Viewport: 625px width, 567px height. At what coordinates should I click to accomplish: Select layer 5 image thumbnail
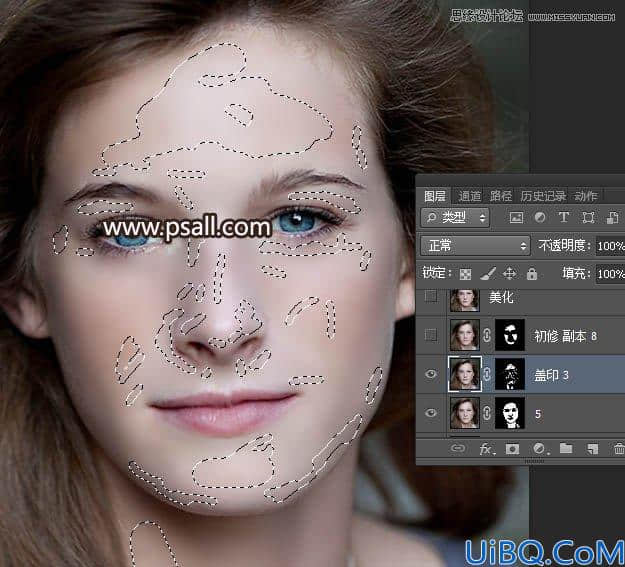tap(464, 413)
